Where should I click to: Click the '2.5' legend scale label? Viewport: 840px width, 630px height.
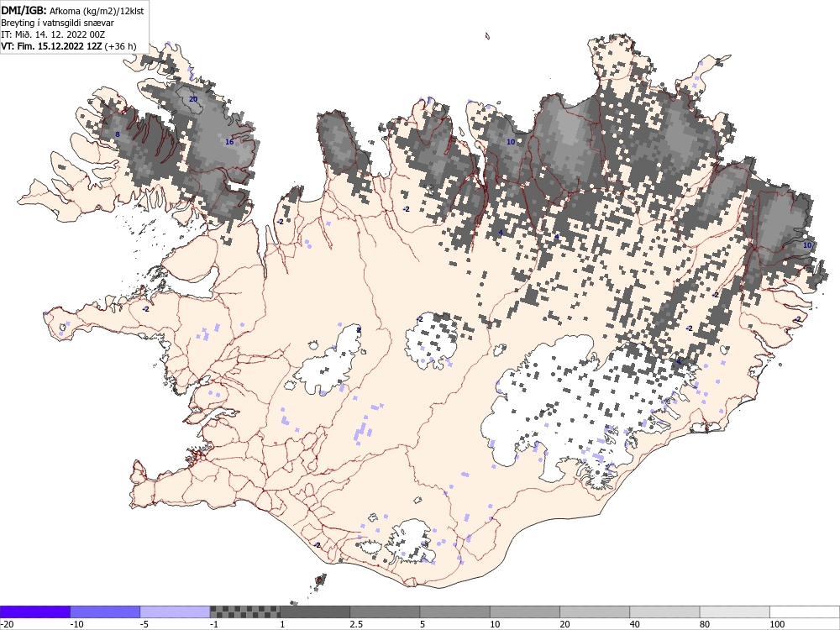point(356,624)
